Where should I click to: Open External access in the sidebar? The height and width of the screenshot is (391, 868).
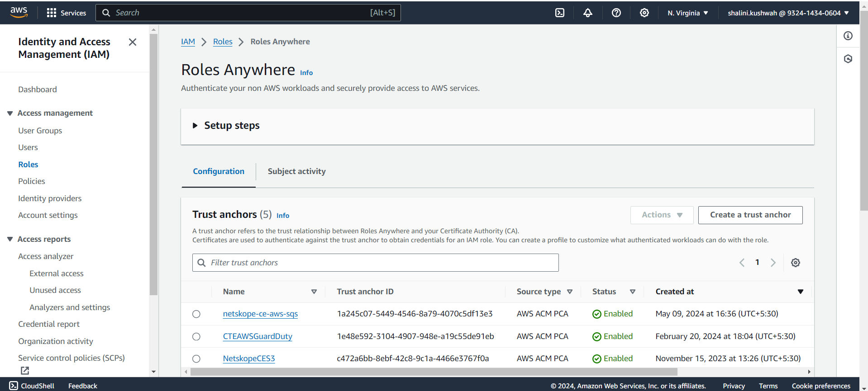click(x=57, y=273)
